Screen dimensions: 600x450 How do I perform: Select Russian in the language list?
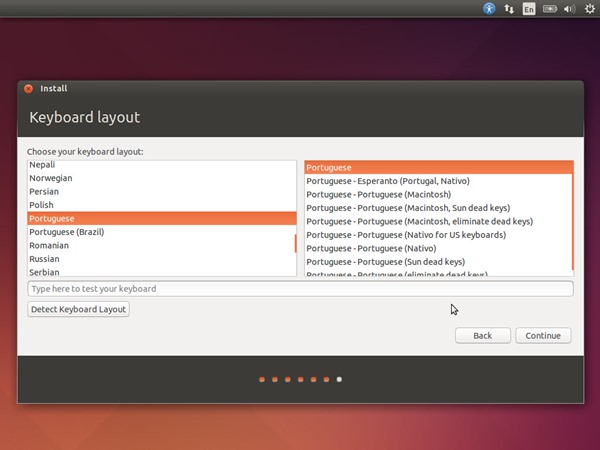pos(162,259)
